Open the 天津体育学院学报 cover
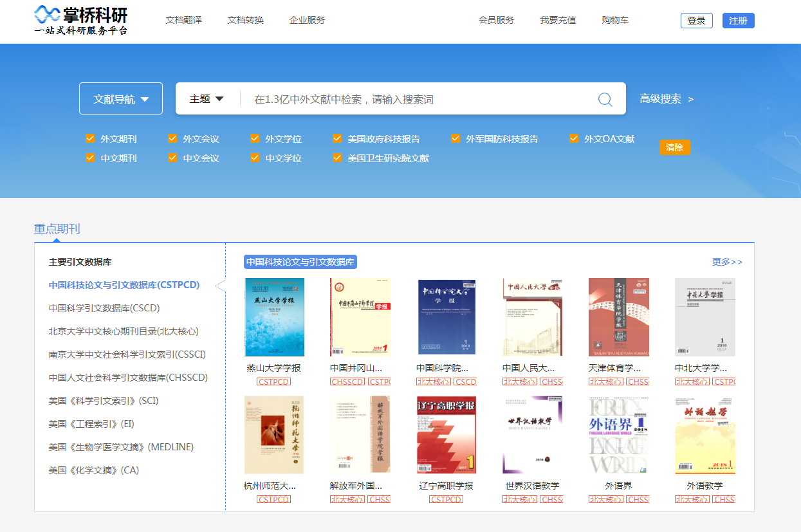Screen dimensions: 801x532 [x=619, y=317]
